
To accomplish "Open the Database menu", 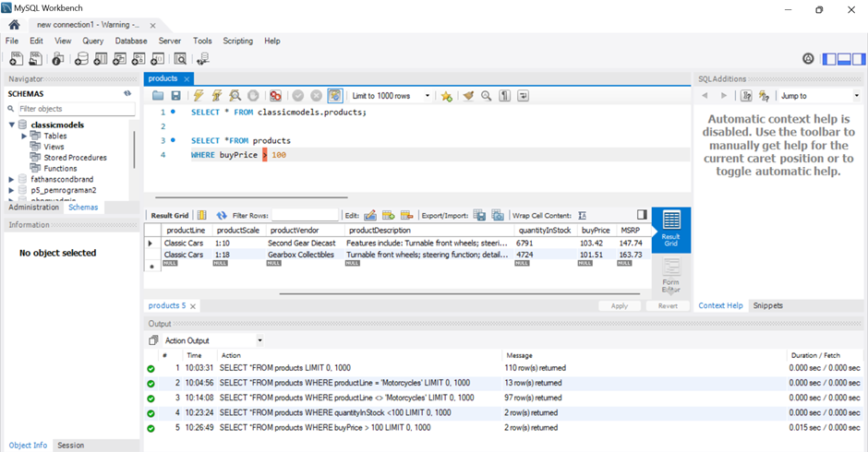I will pos(130,41).
